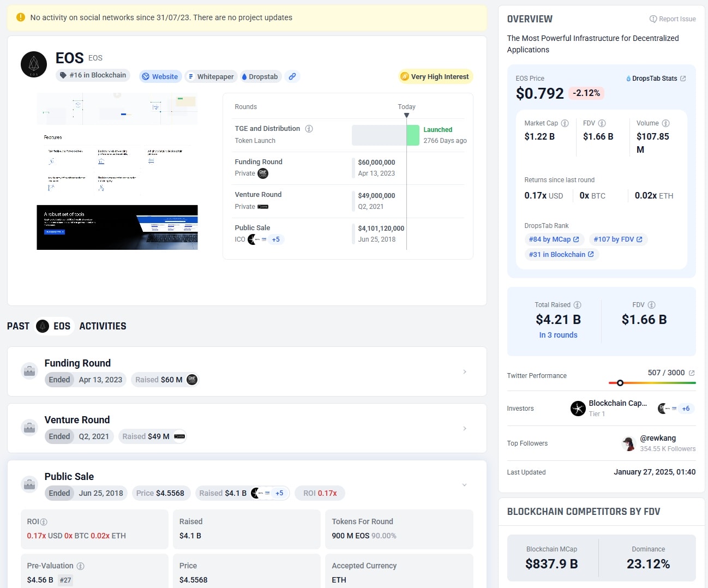Image resolution: width=708 pixels, height=588 pixels.
Task: Click the green Launched timeline bar
Action: pyautogui.click(x=413, y=135)
